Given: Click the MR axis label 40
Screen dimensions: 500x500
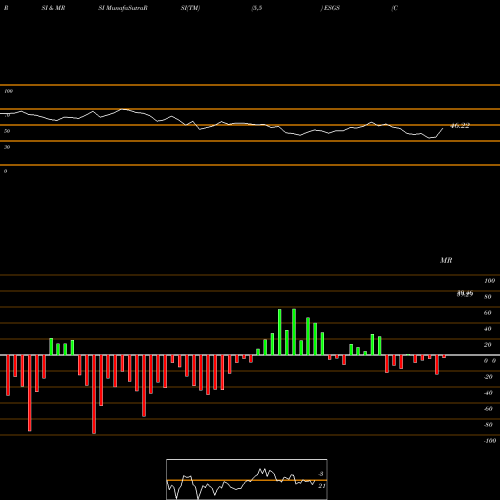Looking at the screenshot, I should 488,329.
